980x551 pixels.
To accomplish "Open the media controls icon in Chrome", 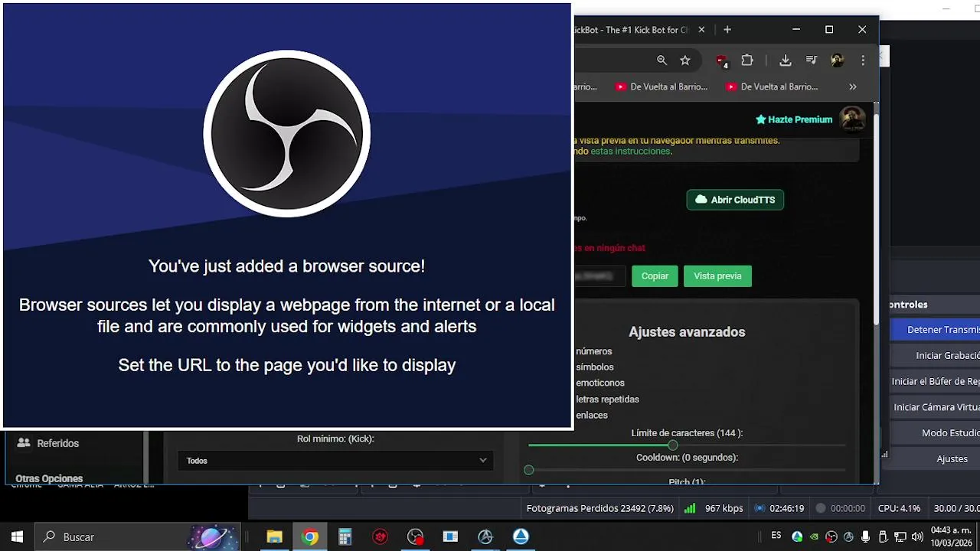I will tap(812, 60).
